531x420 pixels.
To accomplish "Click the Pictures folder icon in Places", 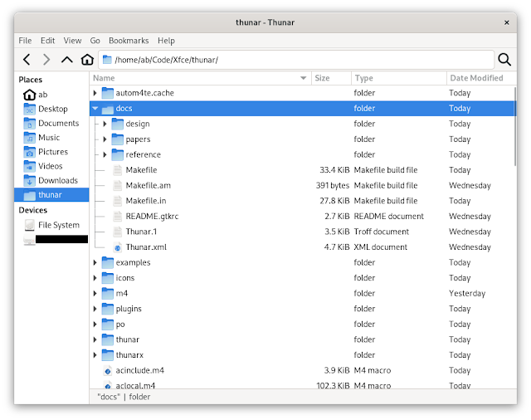I will 30,152.
